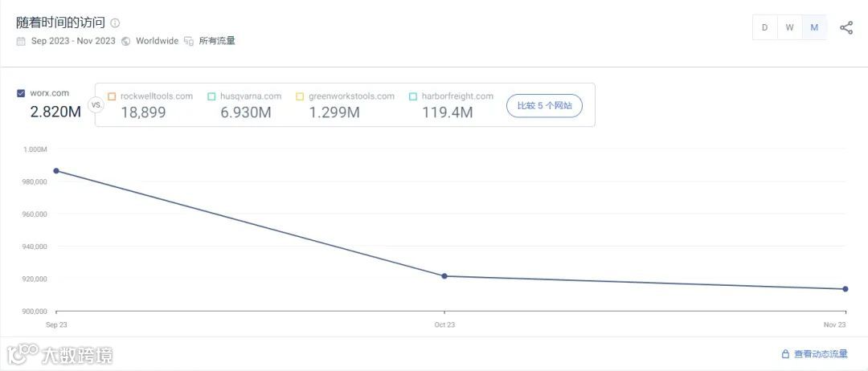Click the 960,000 y-axis label
The image size is (868, 371).
pyautogui.click(x=35, y=214)
